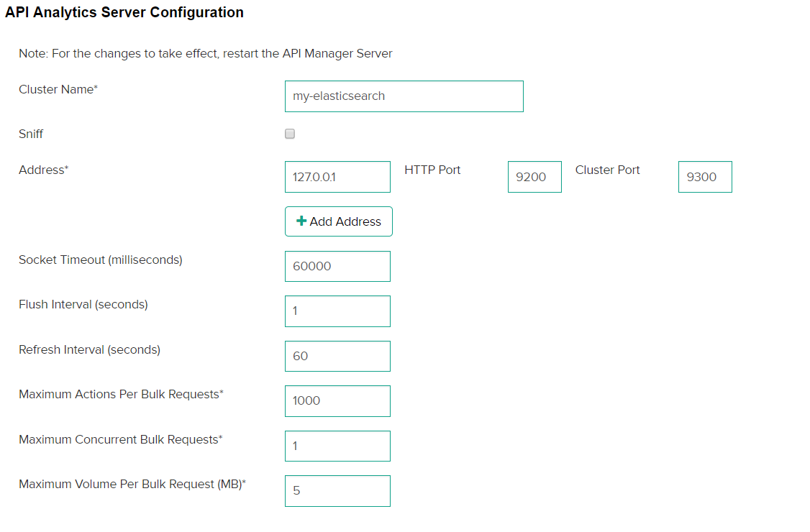This screenshot has height=532, width=810.
Task: Focus the Flush Interval seconds input
Action: [x=337, y=311]
